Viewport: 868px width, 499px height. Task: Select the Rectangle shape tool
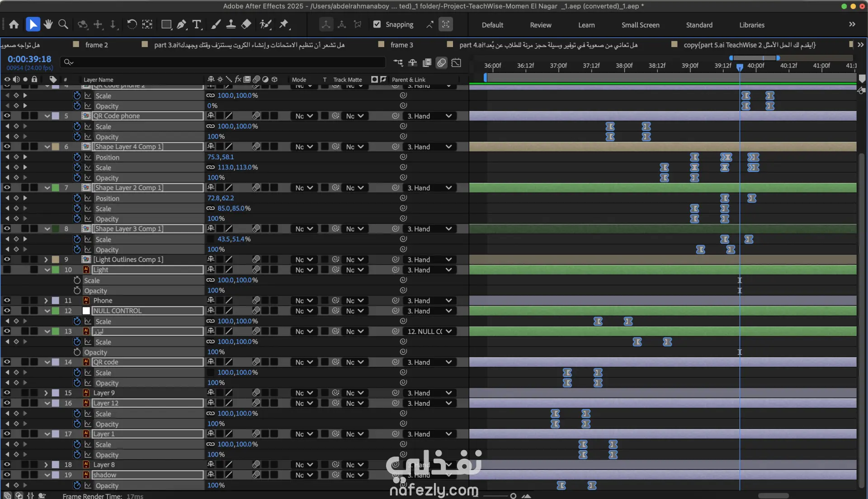coord(166,24)
